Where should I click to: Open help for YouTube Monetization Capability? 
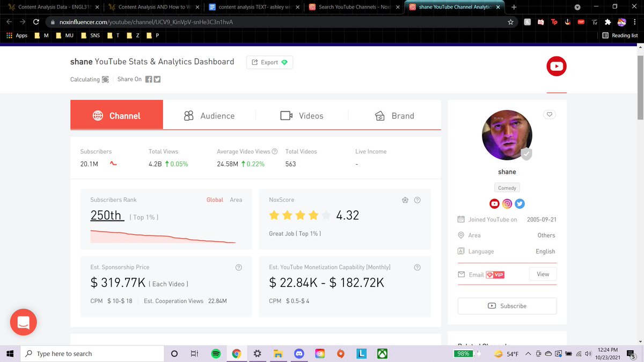417,267
